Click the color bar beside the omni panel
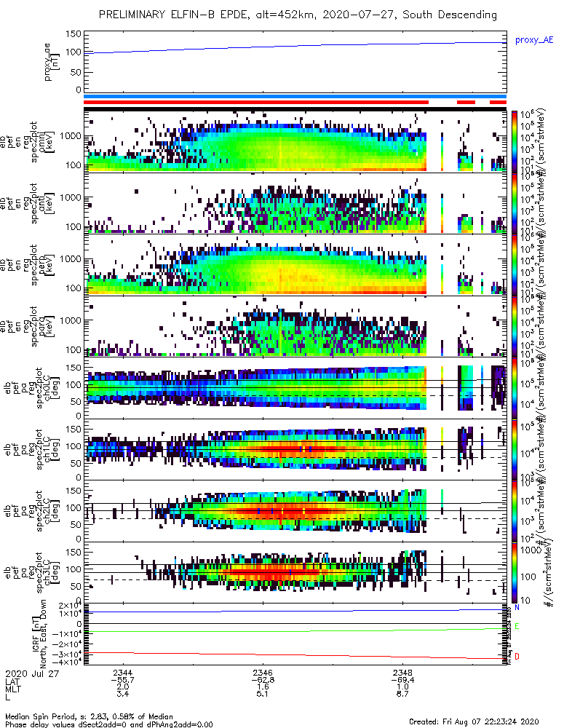Viewport: 564px width, 728px height. click(515, 141)
